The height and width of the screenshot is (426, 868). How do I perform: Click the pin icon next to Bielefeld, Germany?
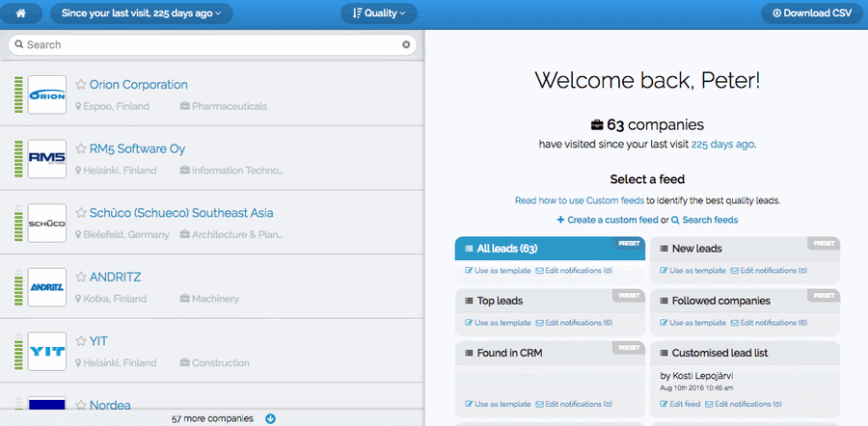pyautogui.click(x=79, y=234)
